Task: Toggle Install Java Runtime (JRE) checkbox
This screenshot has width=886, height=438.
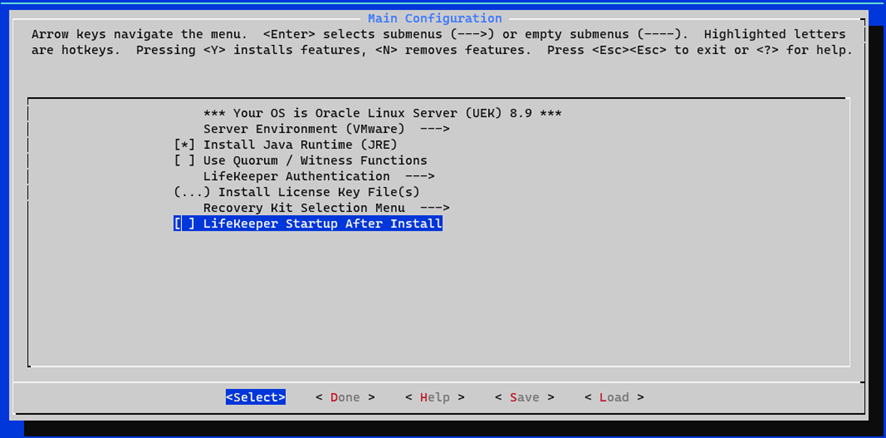Action: (x=185, y=145)
